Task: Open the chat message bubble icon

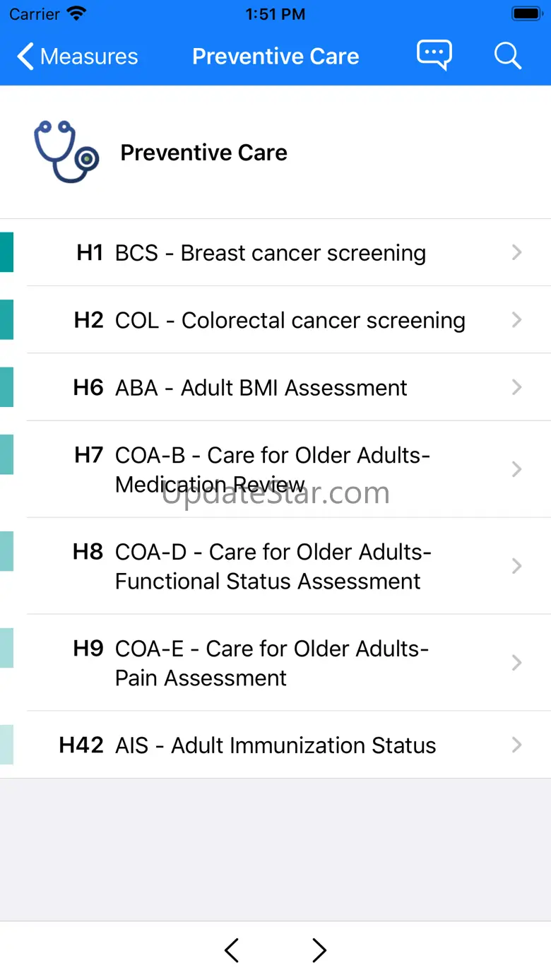Action: click(x=434, y=55)
